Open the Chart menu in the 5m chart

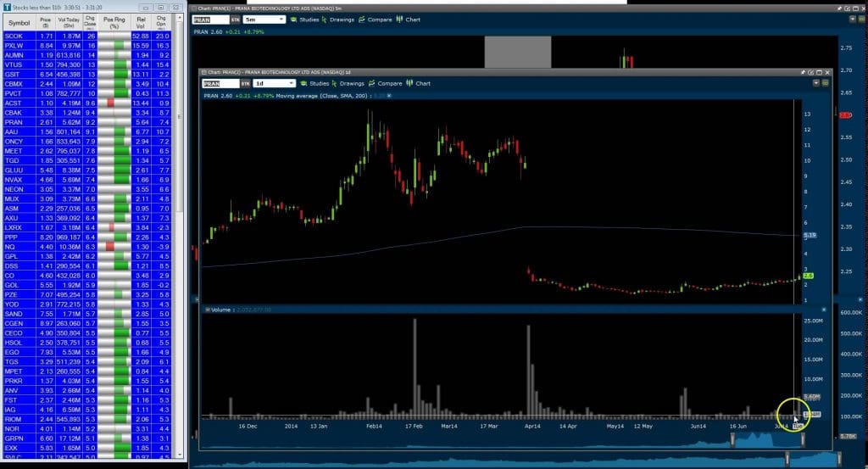tap(408, 20)
